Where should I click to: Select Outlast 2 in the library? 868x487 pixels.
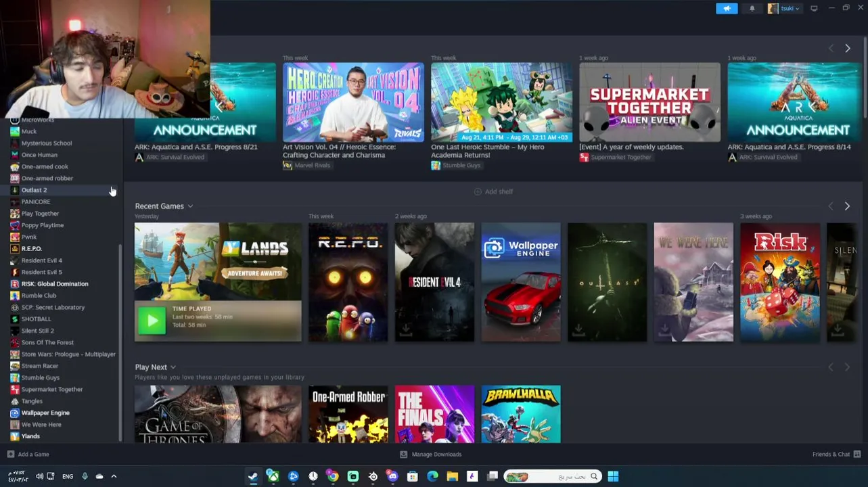[x=34, y=190]
